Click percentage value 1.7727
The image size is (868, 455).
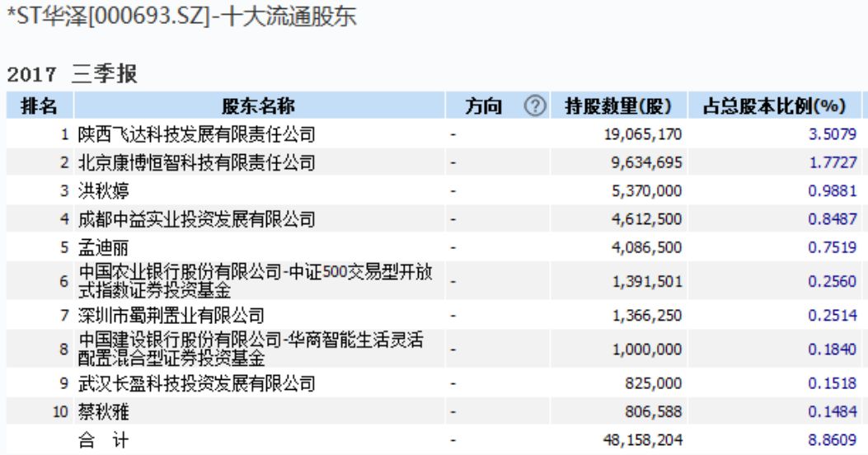(833, 162)
